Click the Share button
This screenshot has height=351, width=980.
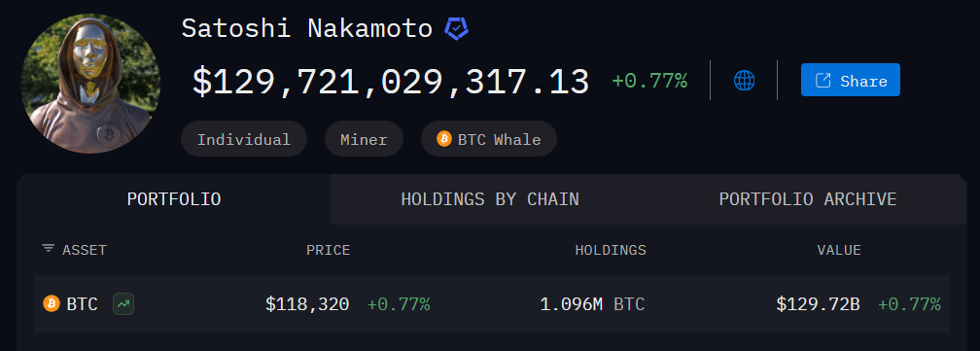tap(850, 80)
